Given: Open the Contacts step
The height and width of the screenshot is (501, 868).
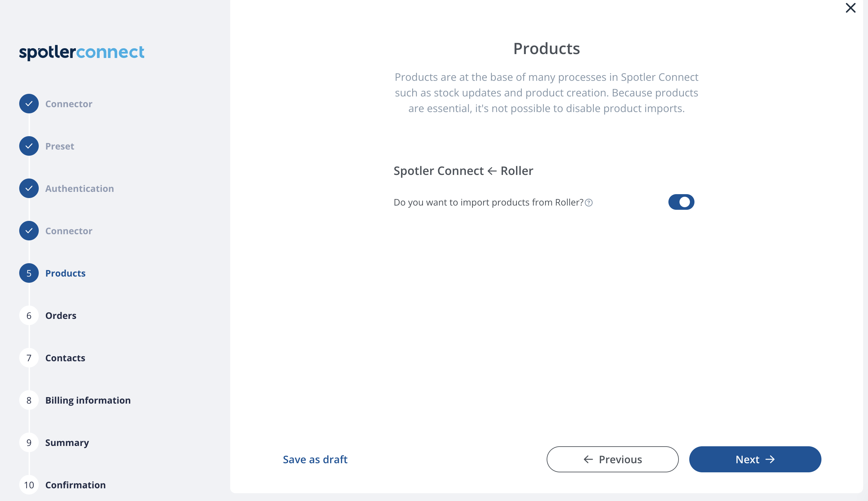Looking at the screenshot, I should tap(65, 358).
